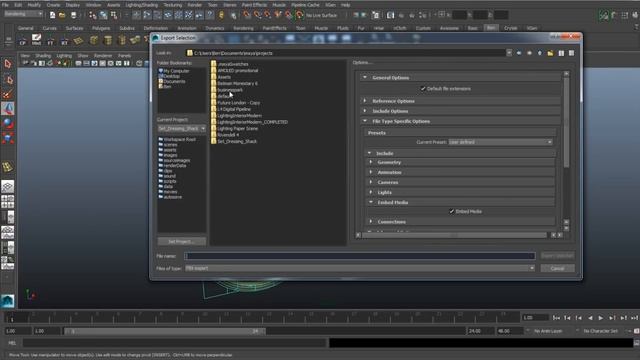
Task: Click the time range slider bar
Action: pos(165,331)
